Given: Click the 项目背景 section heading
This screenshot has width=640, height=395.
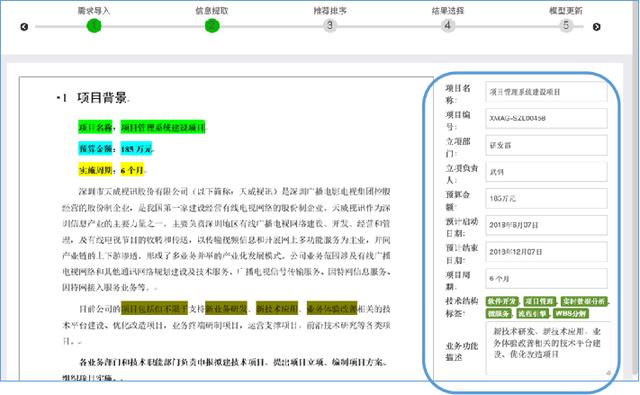Looking at the screenshot, I should 102,98.
